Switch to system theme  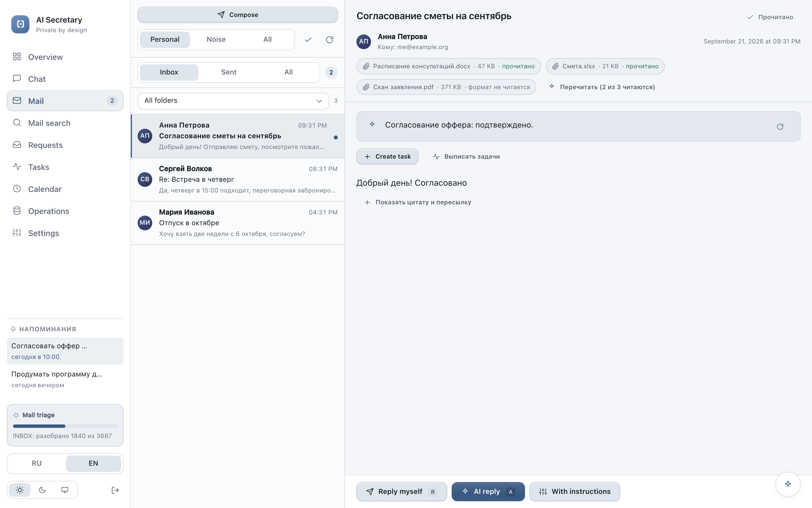tap(65, 490)
